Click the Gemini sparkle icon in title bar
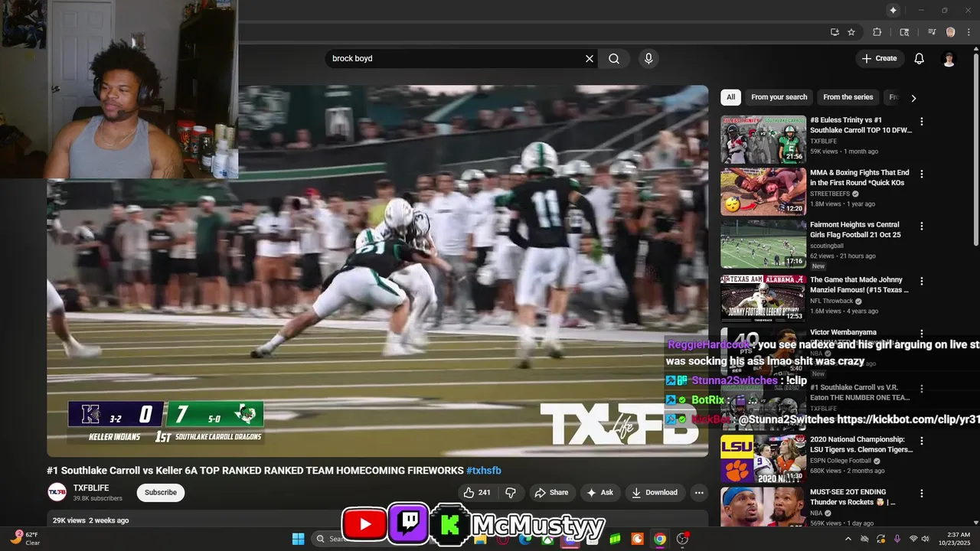980x551 pixels. 893,10
